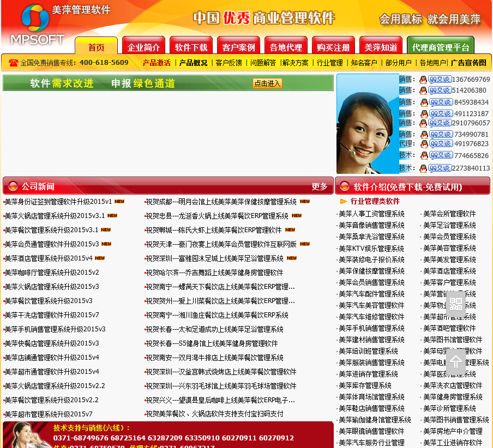Click the 解决方案 link
The height and width of the screenshot is (448, 493).
pos(296,63)
